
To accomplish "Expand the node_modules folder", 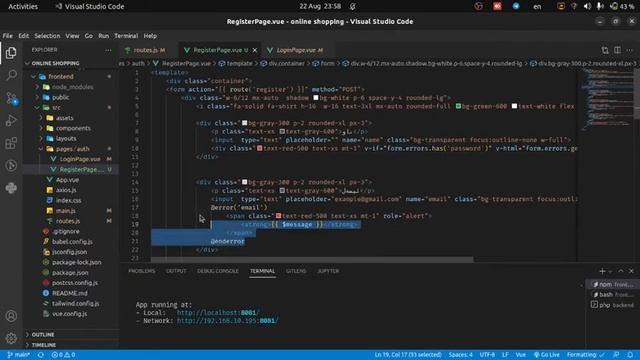I will [72, 87].
